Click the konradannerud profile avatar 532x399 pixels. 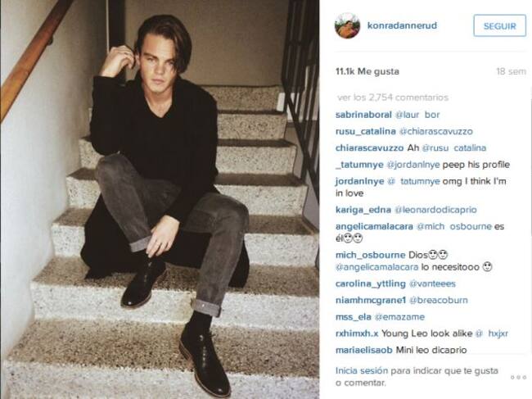347,25
